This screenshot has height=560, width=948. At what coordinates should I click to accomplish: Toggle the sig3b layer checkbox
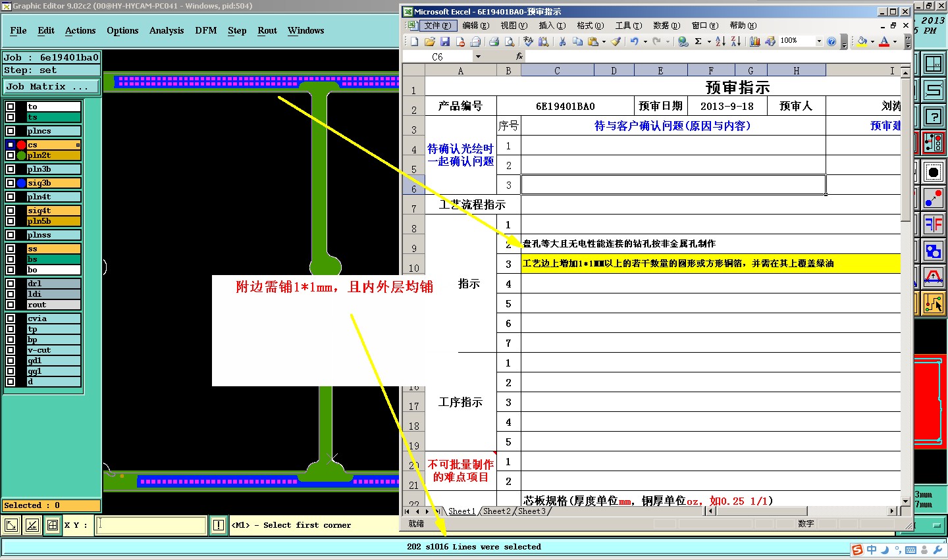point(11,183)
